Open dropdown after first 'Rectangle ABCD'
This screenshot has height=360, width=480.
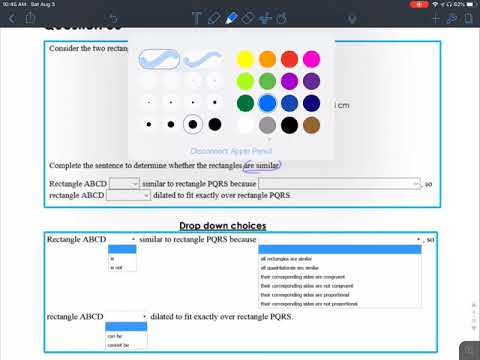point(124,184)
